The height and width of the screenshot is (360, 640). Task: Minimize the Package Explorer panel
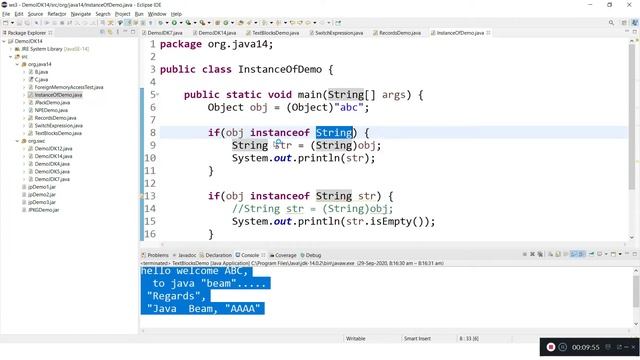tap(125, 32)
